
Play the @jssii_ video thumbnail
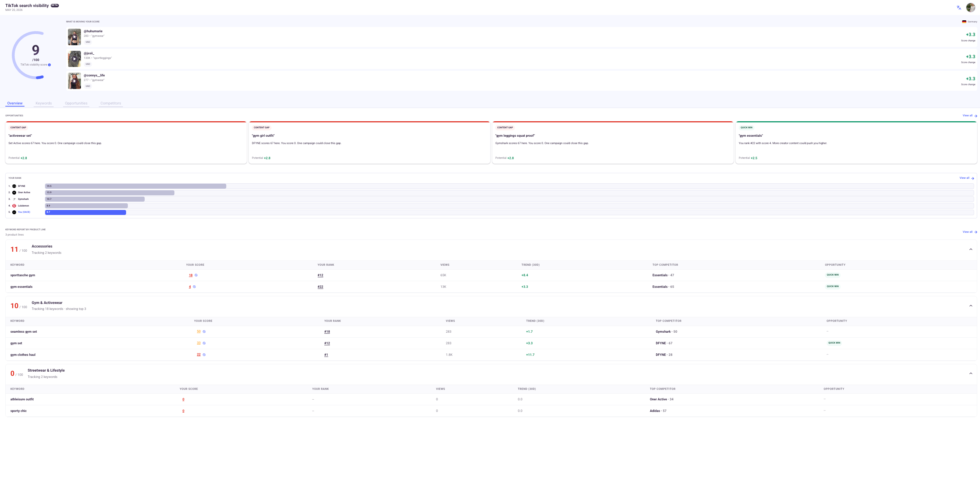click(x=74, y=59)
